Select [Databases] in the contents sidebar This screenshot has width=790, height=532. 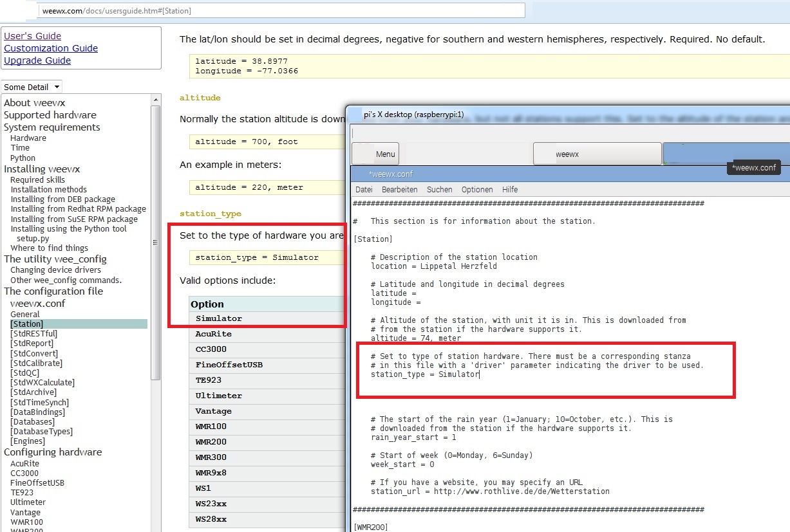click(x=33, y=421)
